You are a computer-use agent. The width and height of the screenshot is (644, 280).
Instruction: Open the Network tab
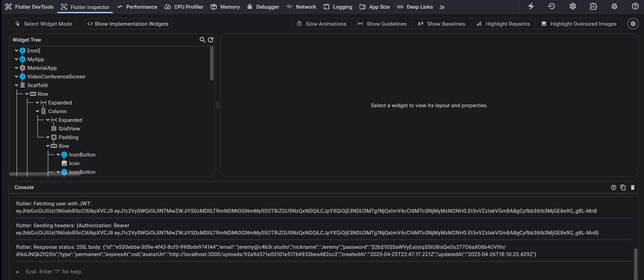click(301, 7)
